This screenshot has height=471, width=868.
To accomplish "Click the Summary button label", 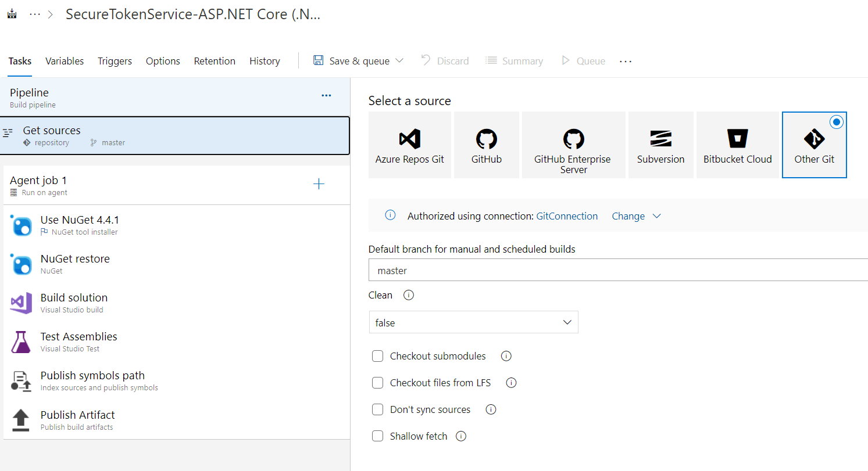I will [x=522, y=61].
